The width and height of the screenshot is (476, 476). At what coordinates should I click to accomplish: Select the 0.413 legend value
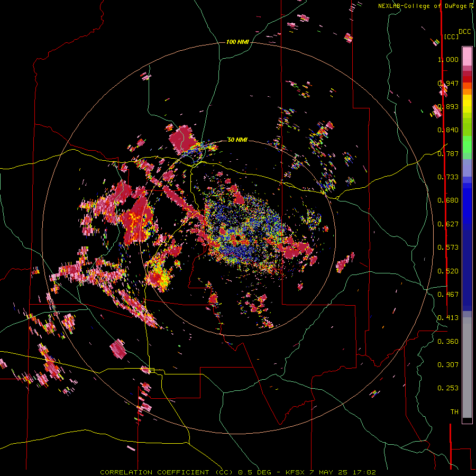[448, 318]
